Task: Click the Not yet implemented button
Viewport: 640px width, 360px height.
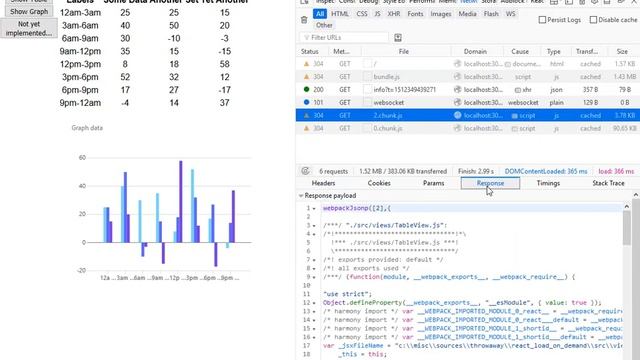Action: point(29,29)
